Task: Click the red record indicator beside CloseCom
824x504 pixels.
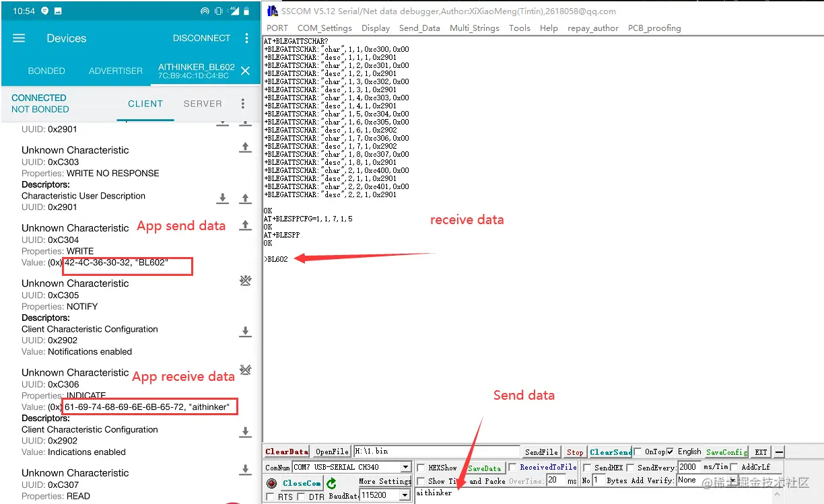Action: tap(271, 483)
